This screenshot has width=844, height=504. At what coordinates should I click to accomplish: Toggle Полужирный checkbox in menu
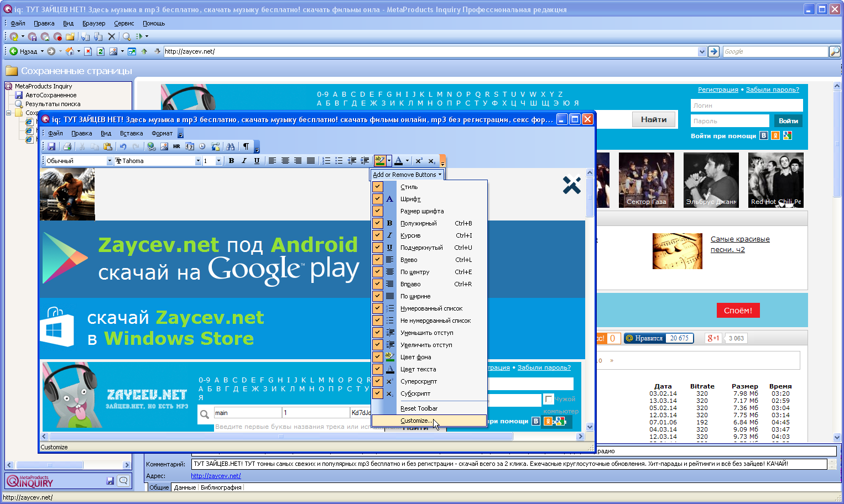378,223
